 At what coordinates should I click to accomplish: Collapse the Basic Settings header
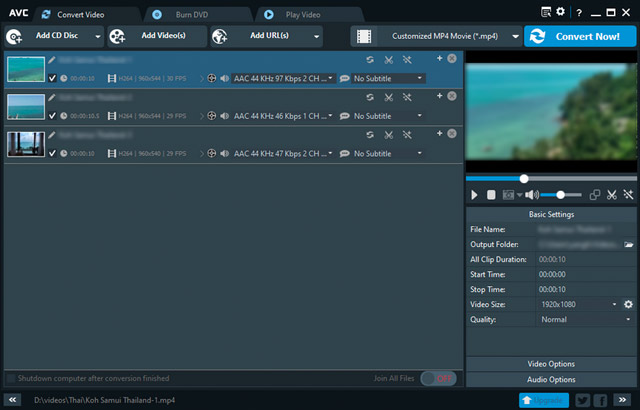click(x=551, y=214)
